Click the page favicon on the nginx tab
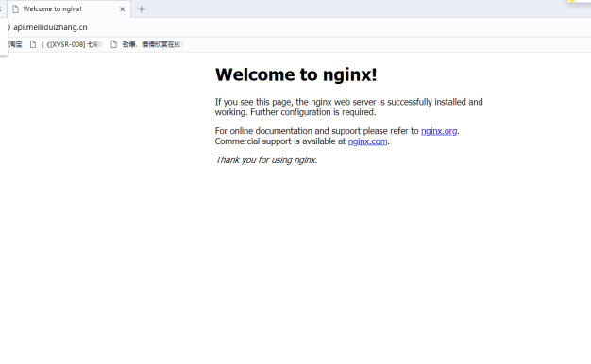 15,9
